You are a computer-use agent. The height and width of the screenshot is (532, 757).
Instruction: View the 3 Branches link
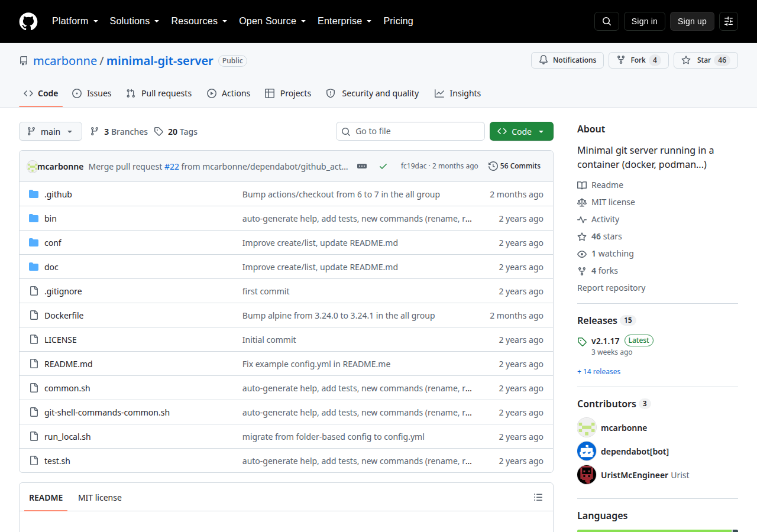(x=119, y=132)
